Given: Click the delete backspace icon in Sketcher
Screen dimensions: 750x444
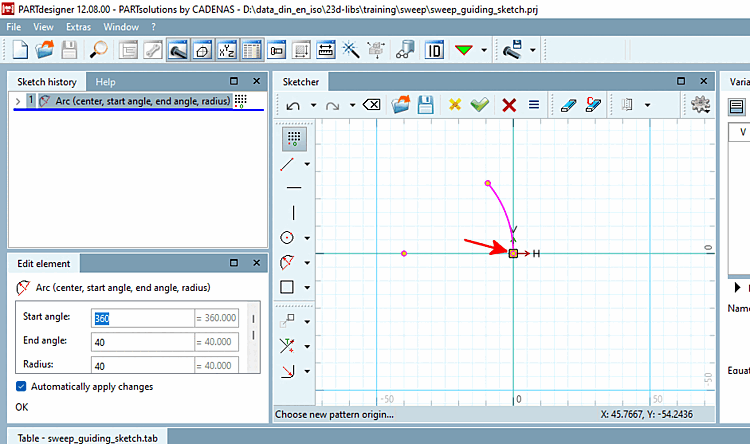Looking at the screenshot, I should [x=372, y=105].
